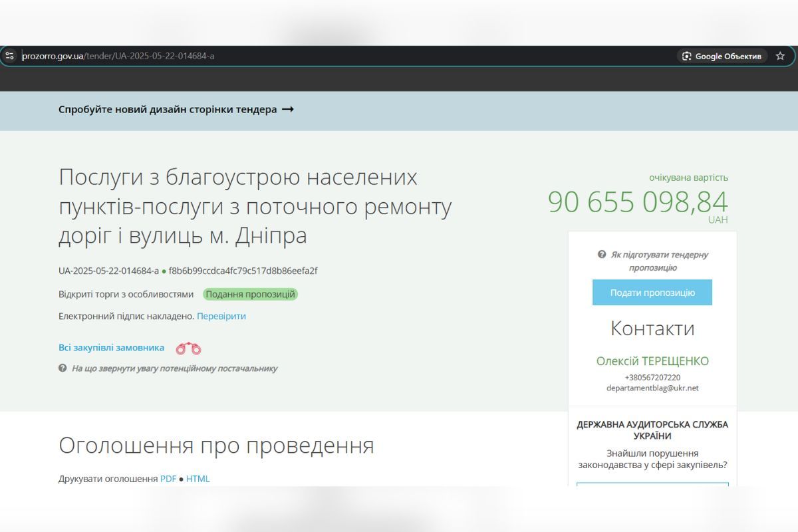Click the Подати пропозицію button
The height and width of the screenshot is (532, 798).
652,292
